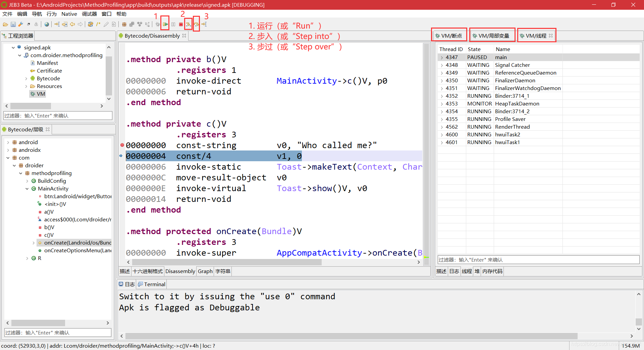The image size is (644, 350).
Task: Click the State column header
Action: (474, 49)
